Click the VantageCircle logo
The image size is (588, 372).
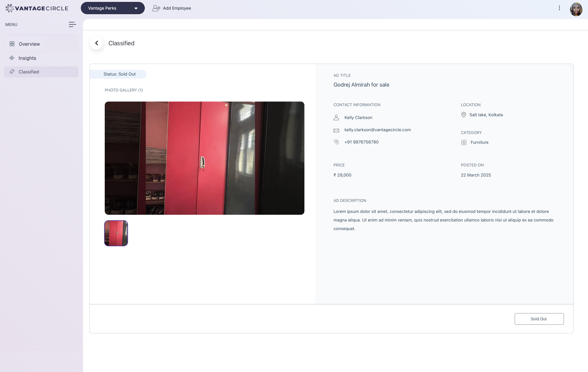[x=37, y=8]
